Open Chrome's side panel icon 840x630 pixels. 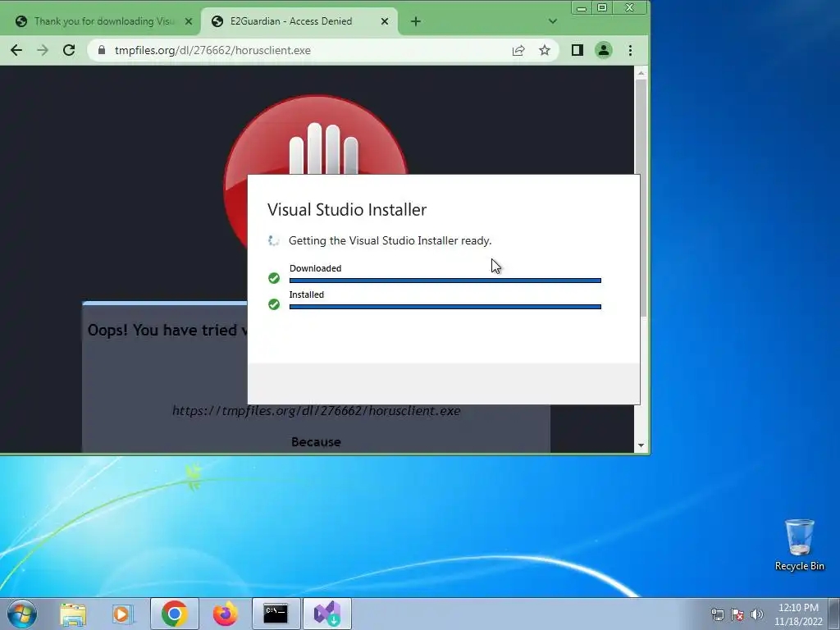[x=577, y=50]
